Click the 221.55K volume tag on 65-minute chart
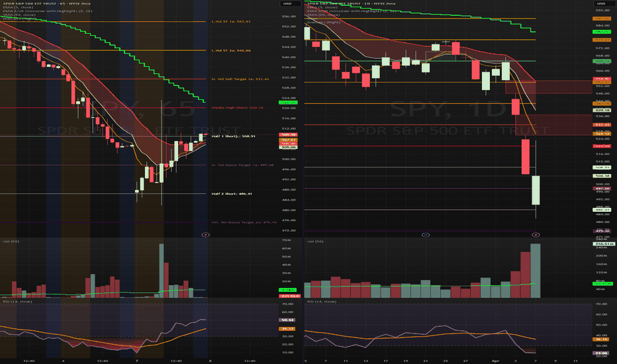Viewport: 617px width, 364px height. click(289, 296)
